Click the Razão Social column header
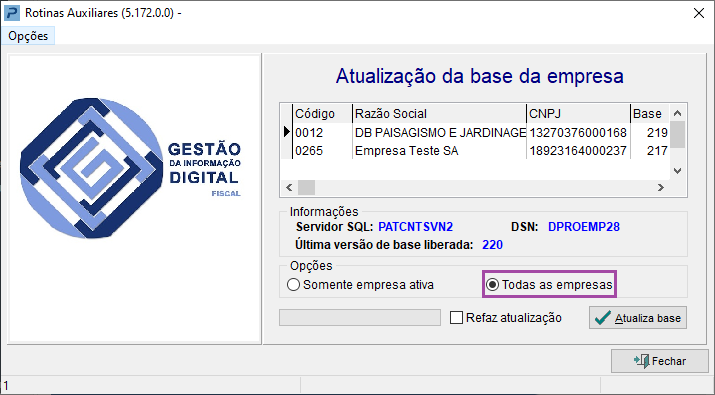 [x=440, y=114]
